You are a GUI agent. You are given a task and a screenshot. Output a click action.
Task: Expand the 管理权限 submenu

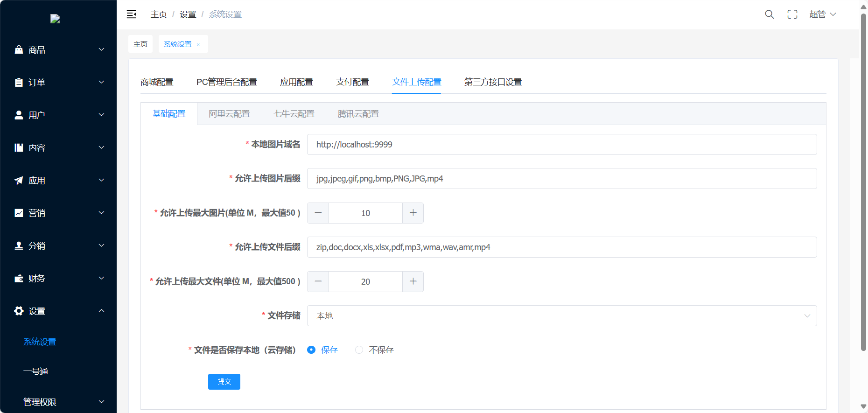(x=58, y=401)
